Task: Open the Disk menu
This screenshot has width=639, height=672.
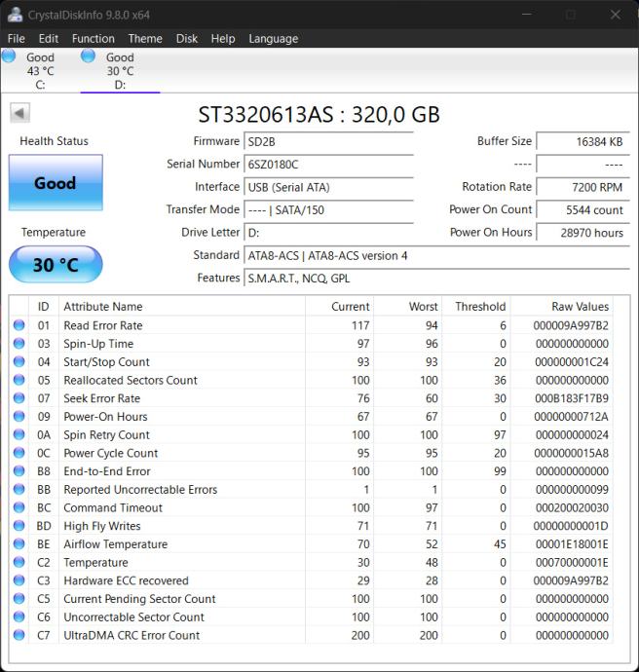Action: pos(187,38)
